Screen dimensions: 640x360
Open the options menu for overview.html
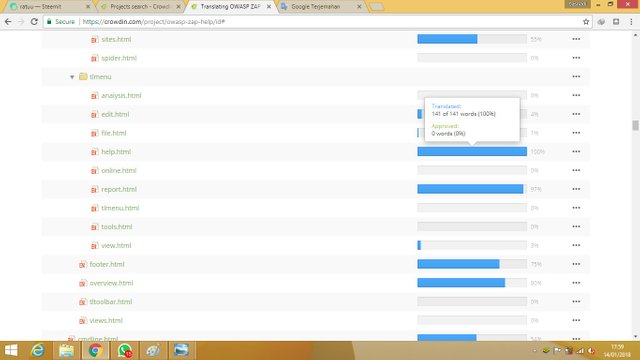(x=576, y=283)
